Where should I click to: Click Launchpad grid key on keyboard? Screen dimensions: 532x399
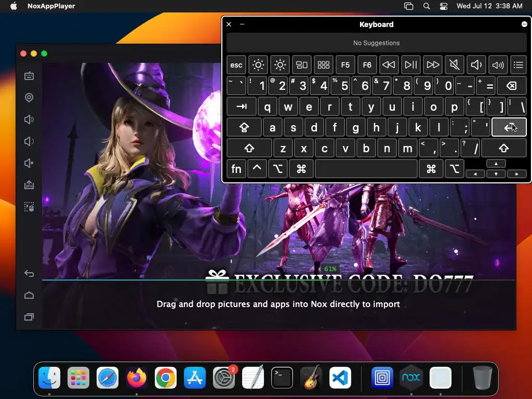[323, 65]
